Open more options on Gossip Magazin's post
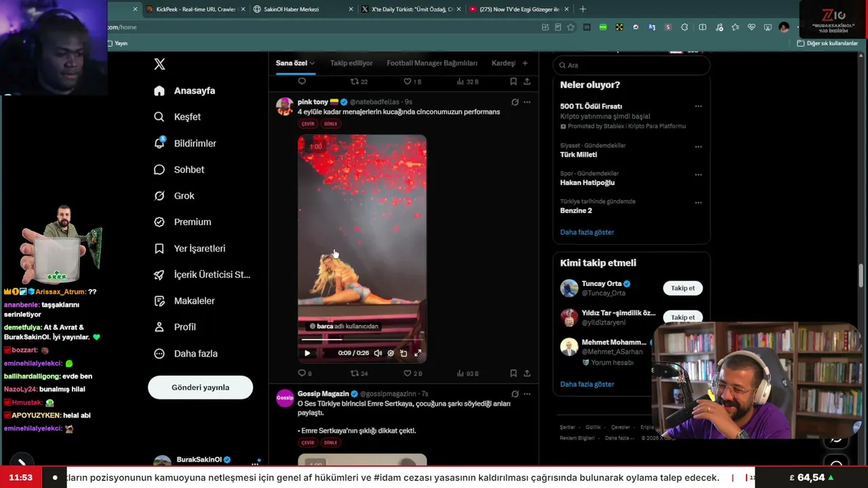This screenshot has width=868, height=488. [x=527, y=394]
